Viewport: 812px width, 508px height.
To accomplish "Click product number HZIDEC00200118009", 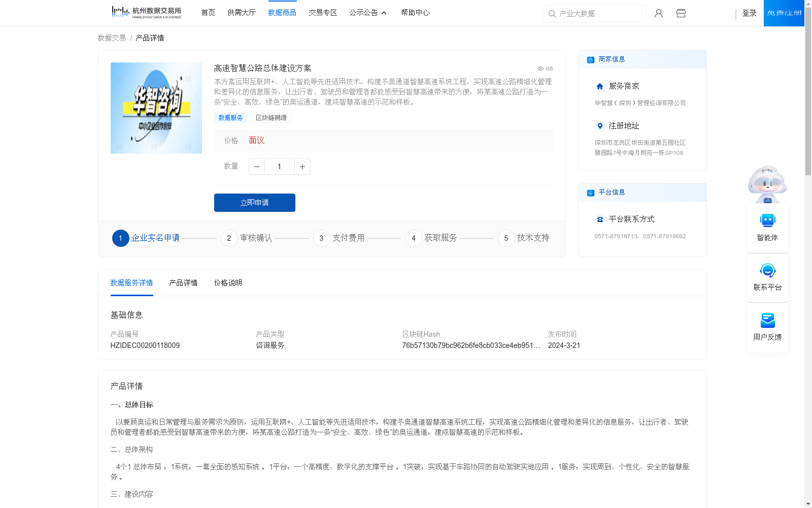I will coord(145,345).
